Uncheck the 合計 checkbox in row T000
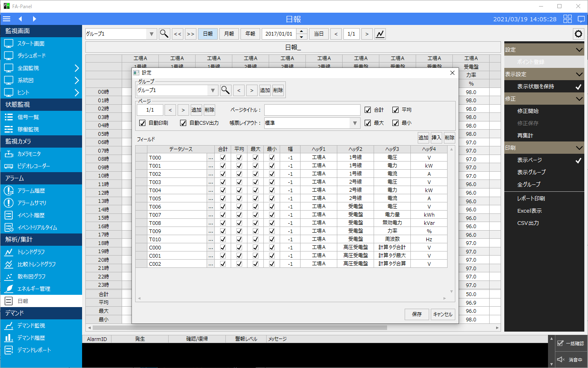The image size is (588, 368). point(223,157)
